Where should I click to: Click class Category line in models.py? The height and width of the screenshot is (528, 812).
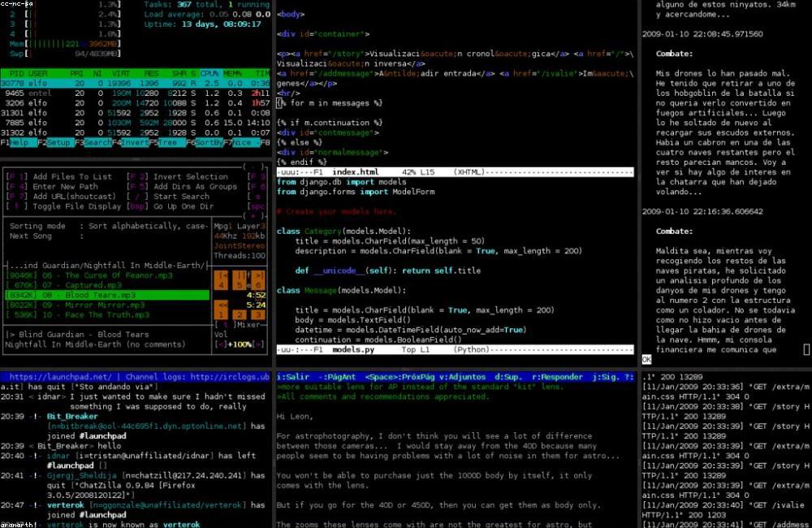click(x=343, y=231)
